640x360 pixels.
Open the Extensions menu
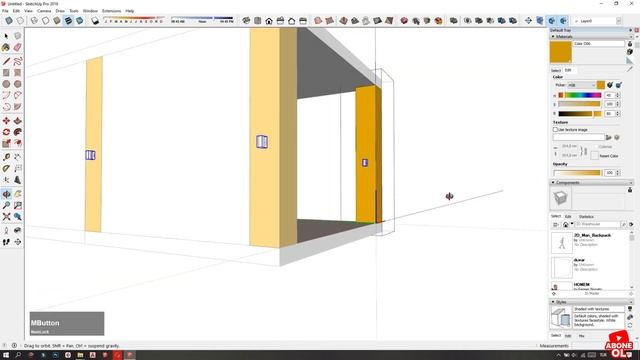[x=111, y=11]
